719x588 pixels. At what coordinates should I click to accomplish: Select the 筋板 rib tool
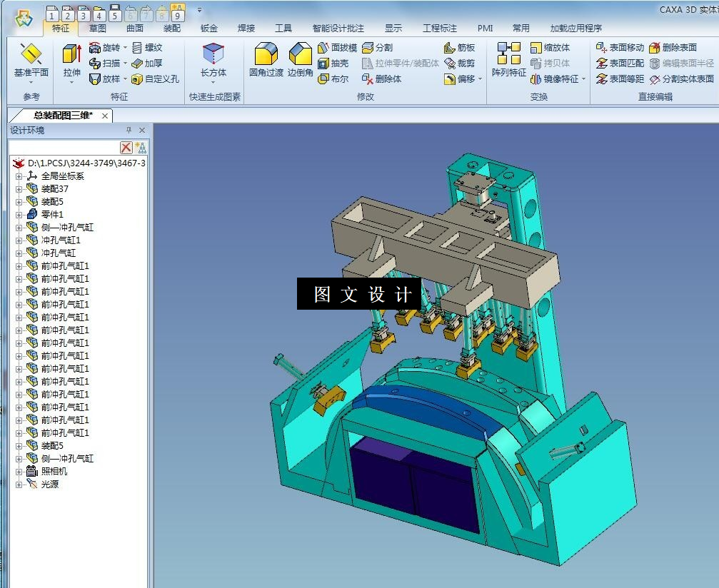(x=459, y=48)
